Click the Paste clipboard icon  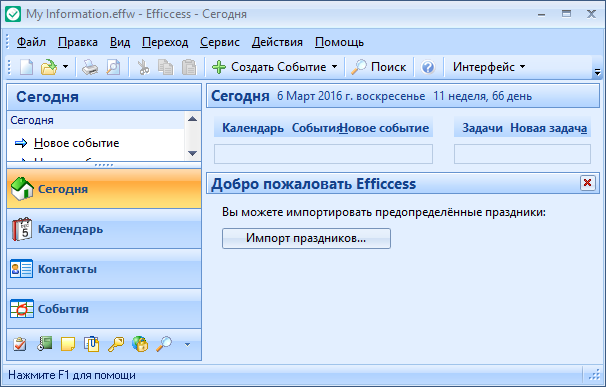pyautogui.click(x=189, y=67)
